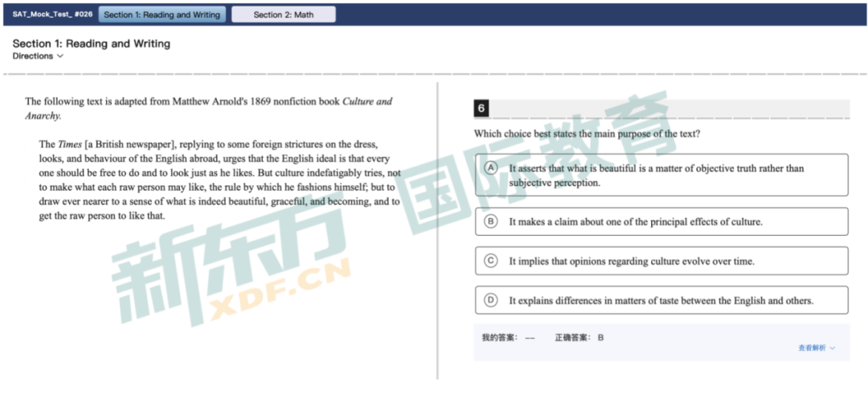
Task: Click the question number 6 badge
Action: [481, 109]
